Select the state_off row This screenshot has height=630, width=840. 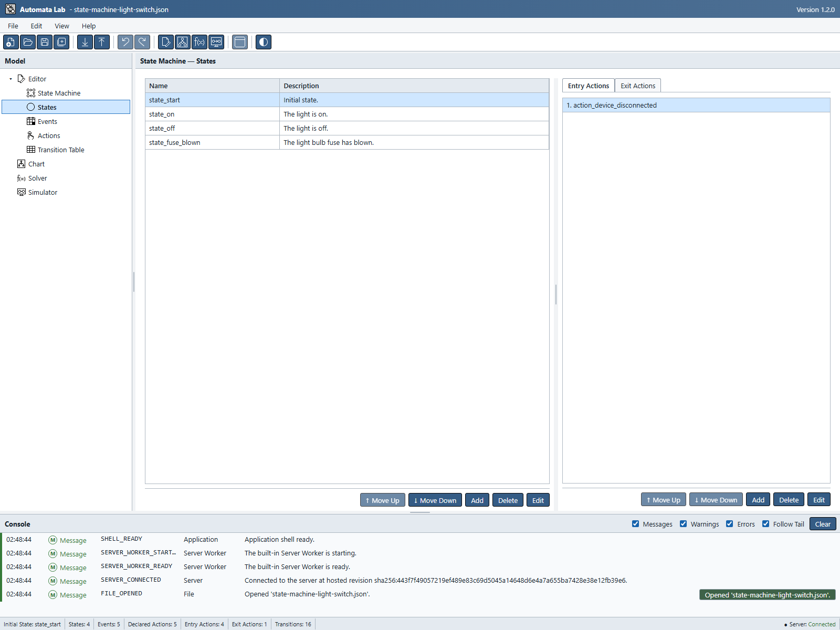(347, 128)
